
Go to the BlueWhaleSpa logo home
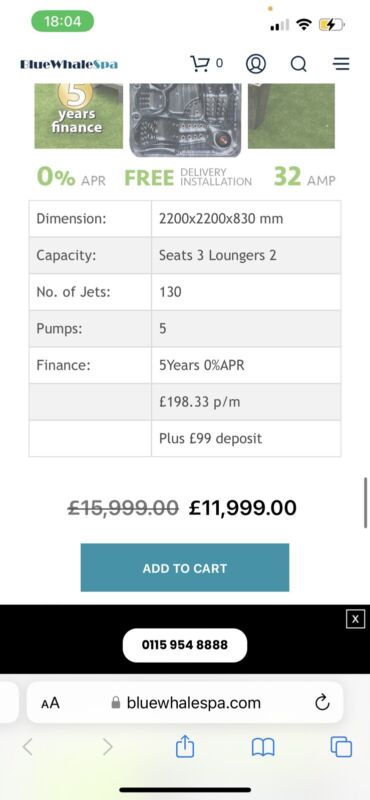tap(69, 64)
